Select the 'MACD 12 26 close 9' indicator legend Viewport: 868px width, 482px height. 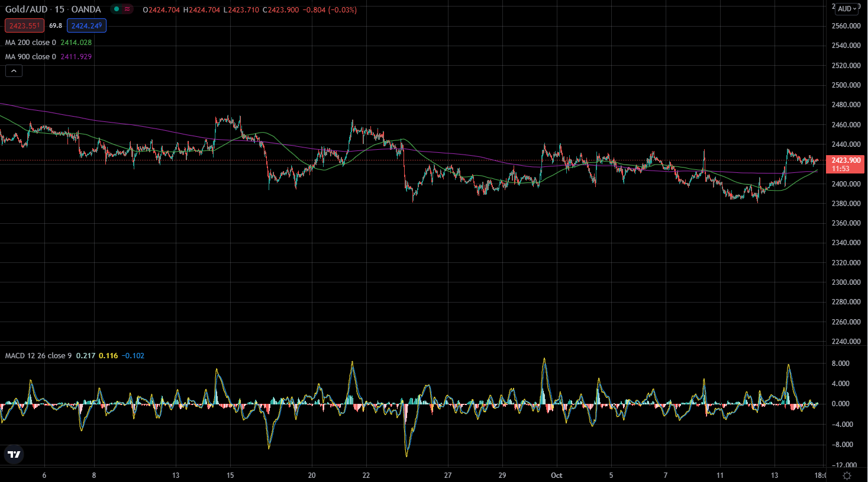(x=38, y=356)
